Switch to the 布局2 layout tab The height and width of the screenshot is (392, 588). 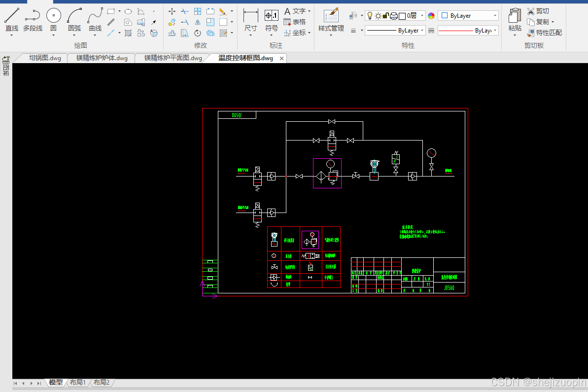coord(101,382)
